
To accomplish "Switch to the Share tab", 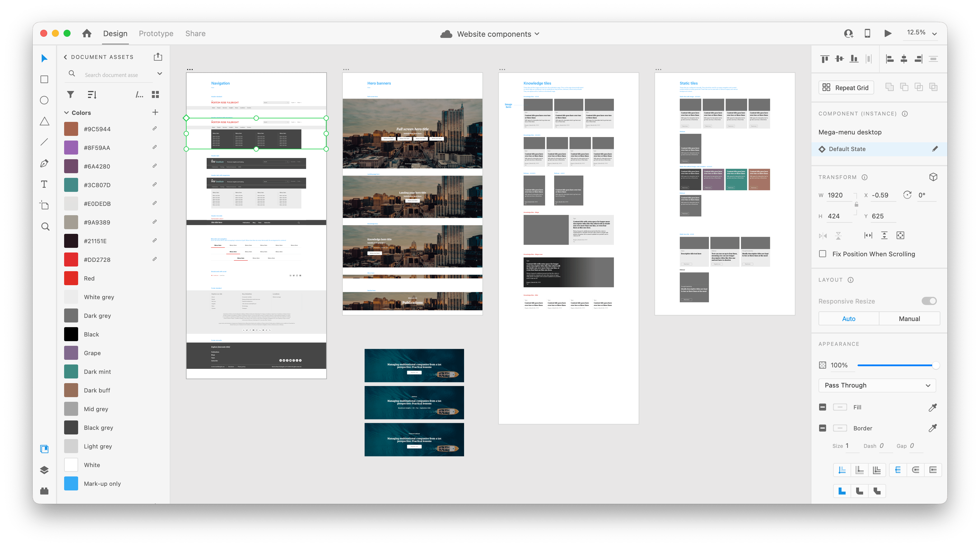I will point(196,34).
